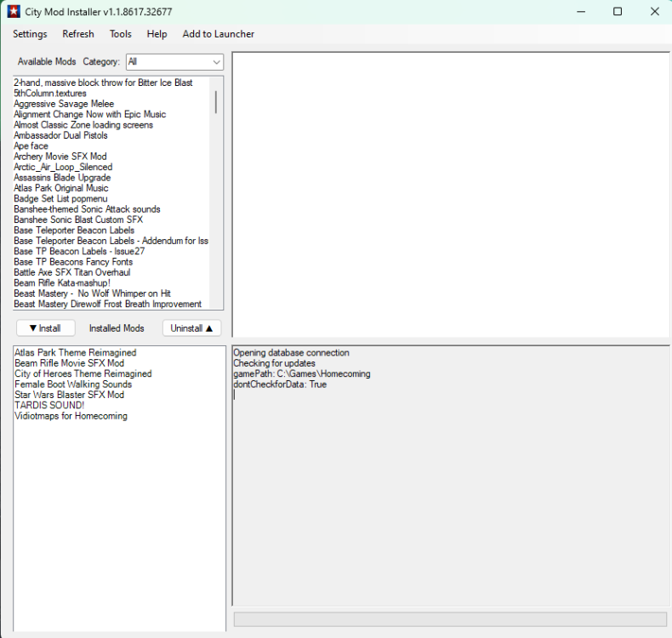The width and height of the screenshot is (672, 638).
Task: Select Banshee-themed Sonic Attack sounds
Action: click(87, 209)
